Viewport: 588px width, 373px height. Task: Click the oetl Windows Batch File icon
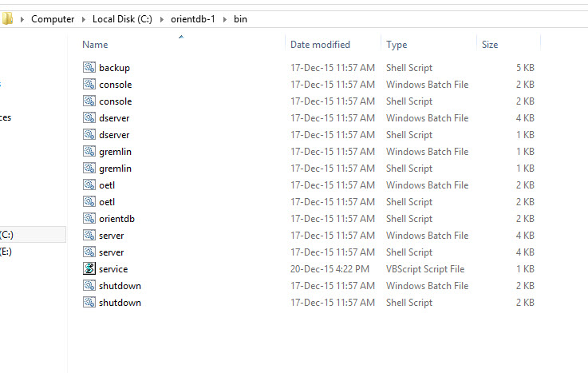tap(89, 185)
